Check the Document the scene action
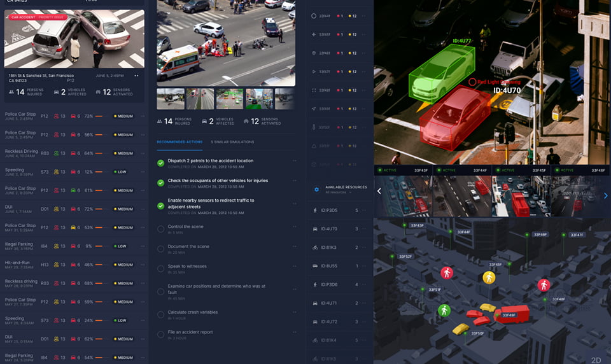Image resolution: width=611 pixels, height=364 pixels. point(160,249)
